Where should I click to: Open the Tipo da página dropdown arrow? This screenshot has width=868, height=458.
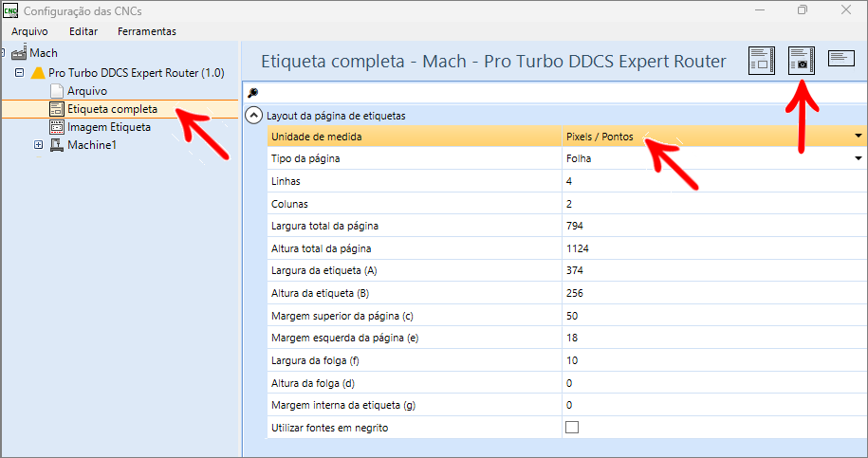click(x=858, y=158)
